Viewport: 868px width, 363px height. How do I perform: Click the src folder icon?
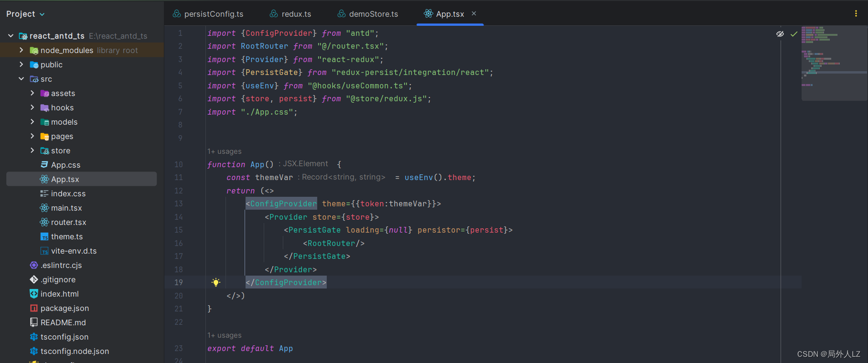pyautogui.click(x=34, y=79)
